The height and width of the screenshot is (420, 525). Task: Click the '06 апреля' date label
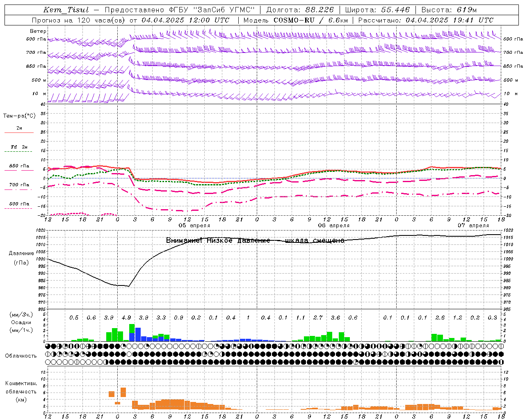click(334, 226)
